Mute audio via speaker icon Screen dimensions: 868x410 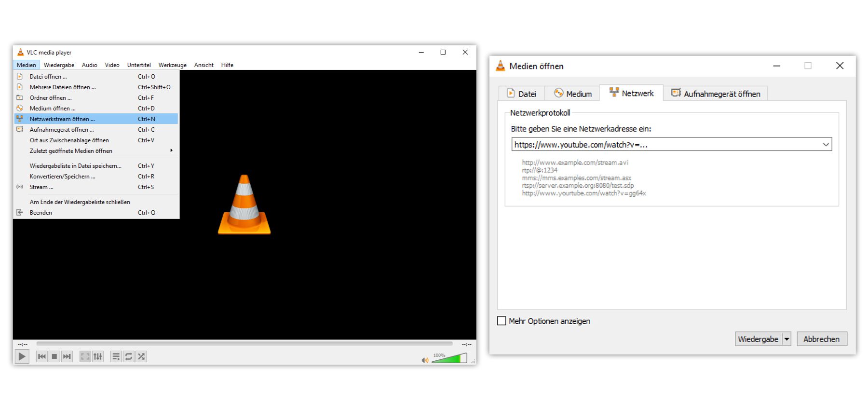tap(425, 360)
